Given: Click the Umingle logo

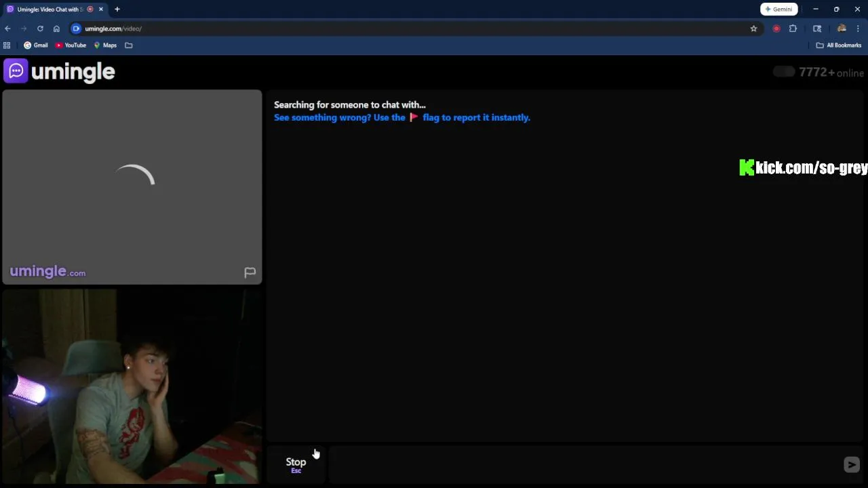Looking at the screenshot, I should (60, 71).
